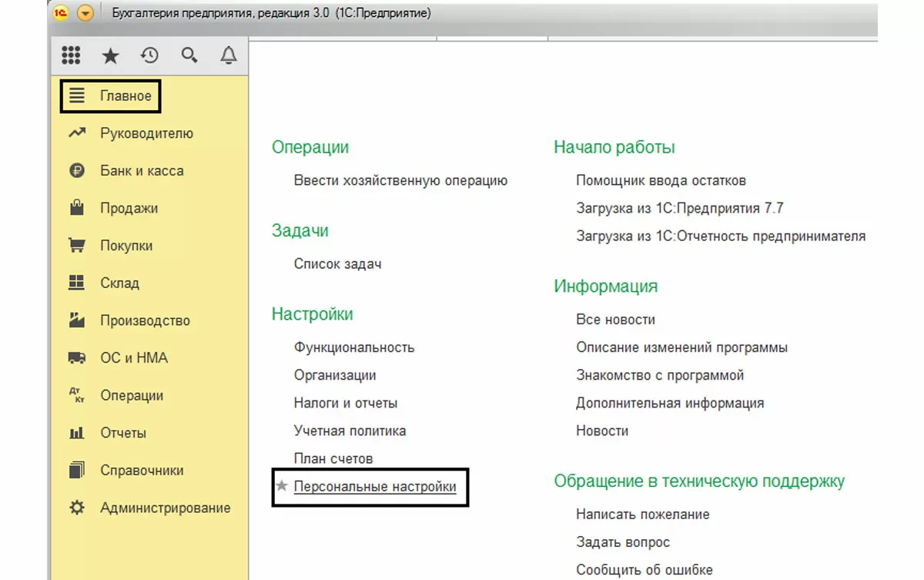Open Персональные настройки link

coord(375,487)
